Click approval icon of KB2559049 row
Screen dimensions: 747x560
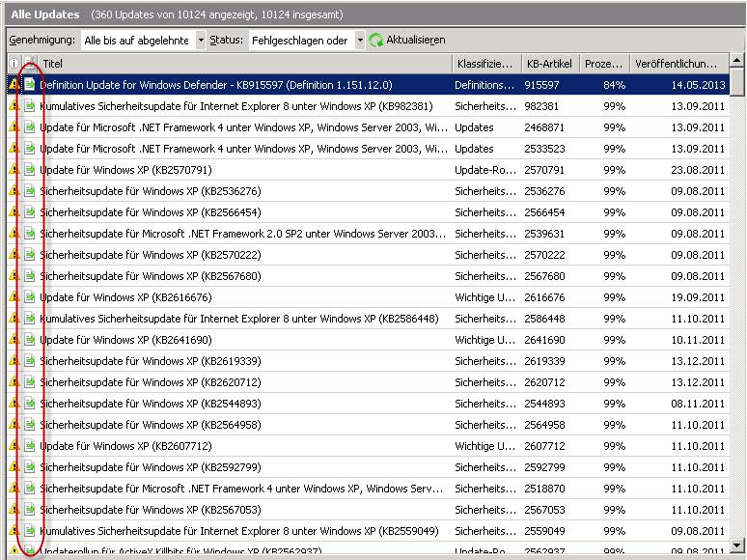(x=30, y=531)
